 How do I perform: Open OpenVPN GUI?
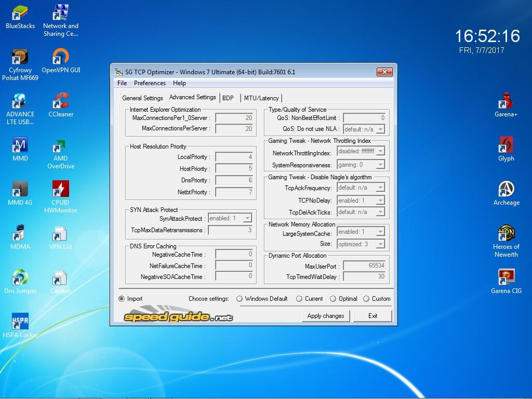[x=61, y=57]
